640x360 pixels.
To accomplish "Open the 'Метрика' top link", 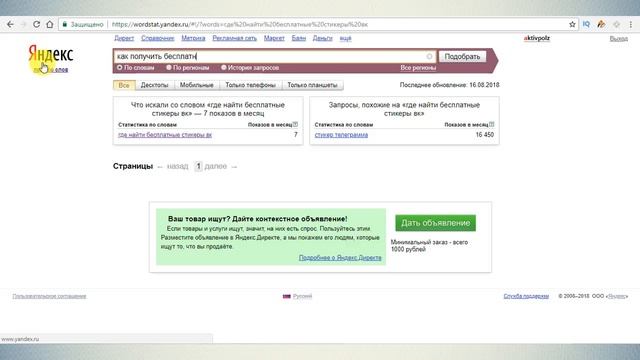I will pos(193,38).
